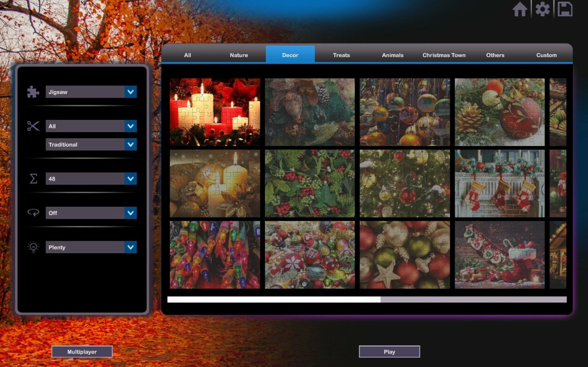Click the floppy disk save icon
The image size is (588, 367).
565,9
